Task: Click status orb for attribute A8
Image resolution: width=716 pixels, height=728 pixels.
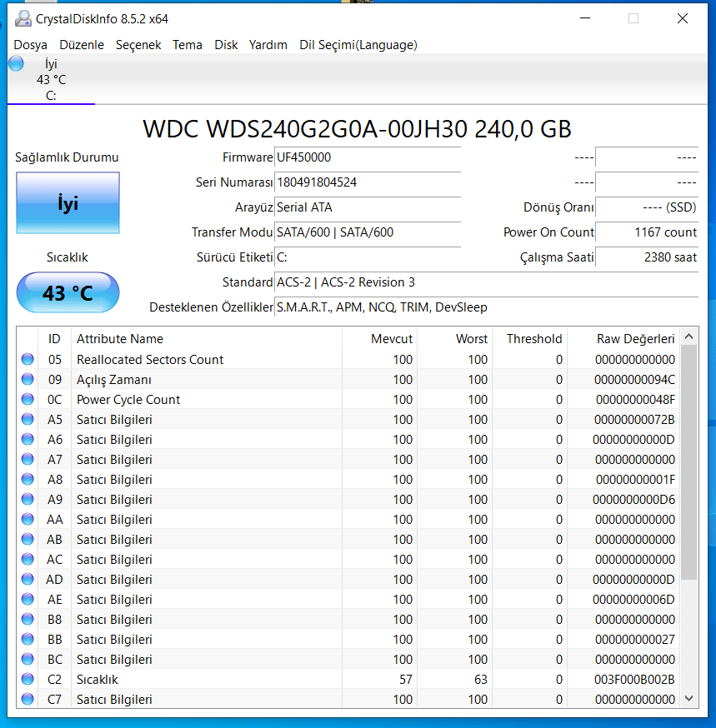Action: click(28, 479)
